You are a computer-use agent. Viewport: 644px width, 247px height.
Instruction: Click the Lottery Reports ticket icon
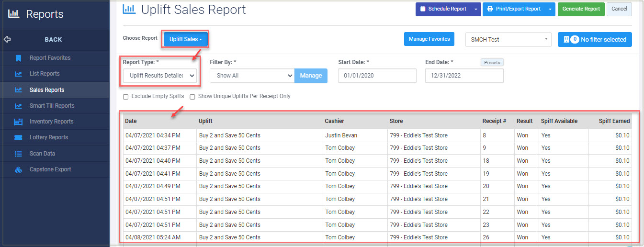pos(18,137)
